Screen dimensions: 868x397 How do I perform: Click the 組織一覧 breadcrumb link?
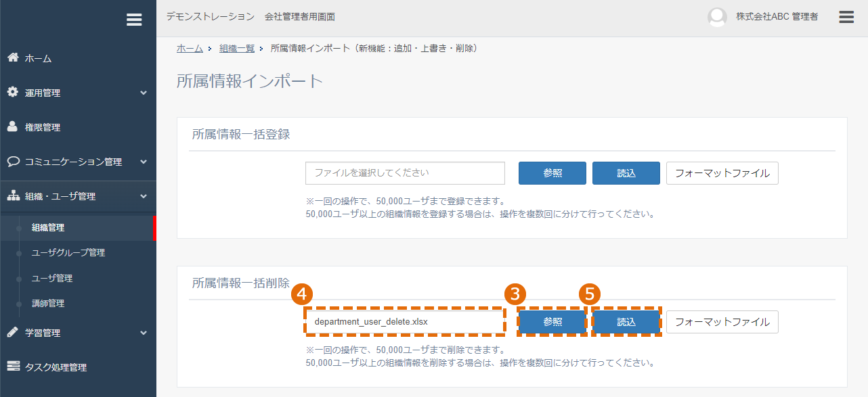tap(237, 48)
